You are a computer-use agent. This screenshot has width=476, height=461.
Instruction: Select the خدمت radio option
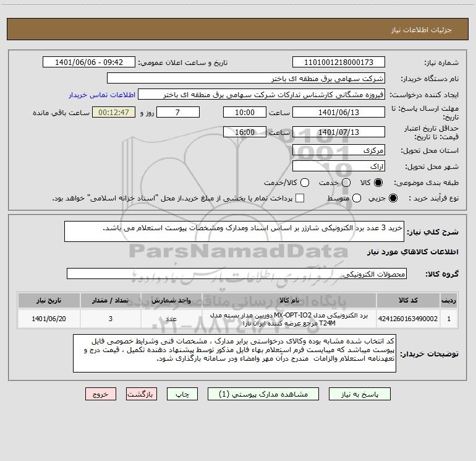pyautogui.click(x=346, y=183)
